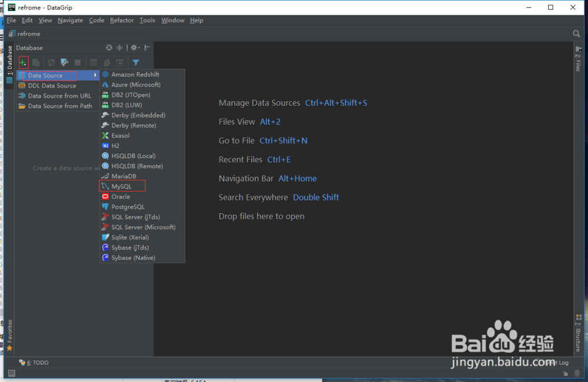The image size is (588, 382).
Task: Click the refrome breadcrumb in navigation bar
Action: tap(25, 33)
